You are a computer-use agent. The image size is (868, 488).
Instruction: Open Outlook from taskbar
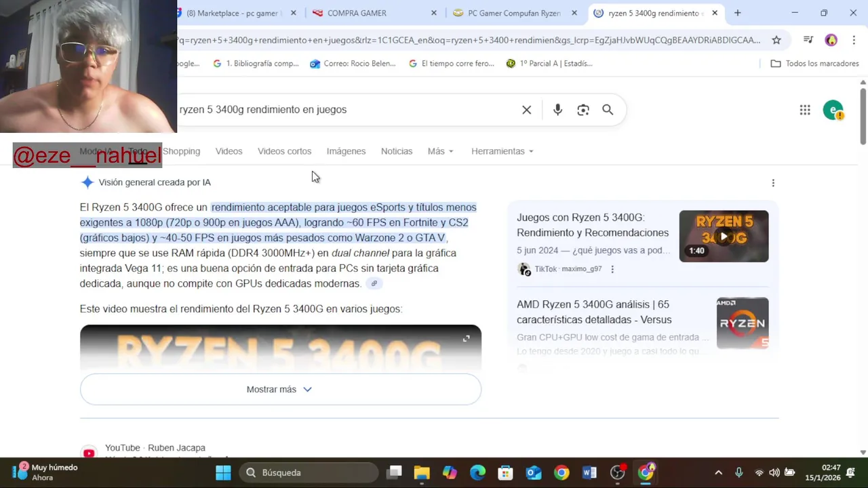534,472
